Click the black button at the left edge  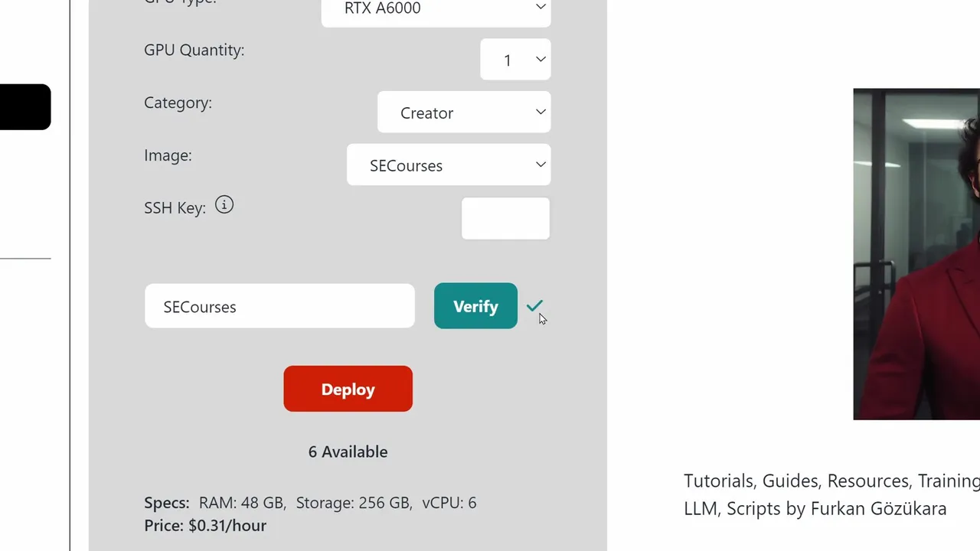tap(24, 106)
